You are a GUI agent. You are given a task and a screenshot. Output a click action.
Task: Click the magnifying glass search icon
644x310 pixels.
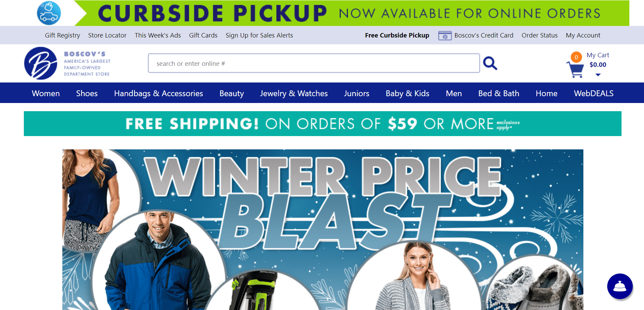tap(490, 63)
